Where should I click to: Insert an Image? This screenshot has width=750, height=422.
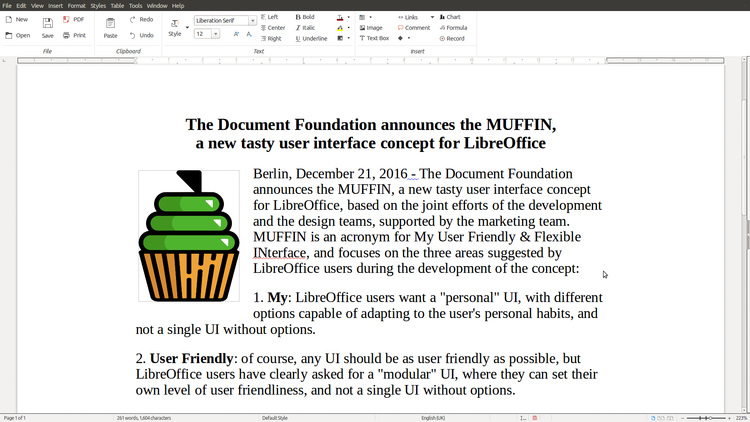(x=370, y=28)
